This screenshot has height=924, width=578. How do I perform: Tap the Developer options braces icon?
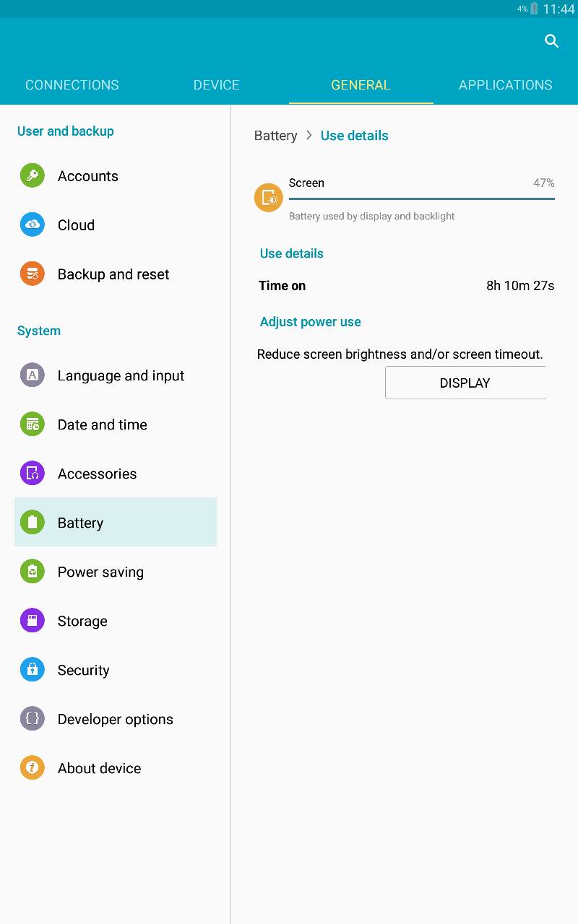(32, 718)
